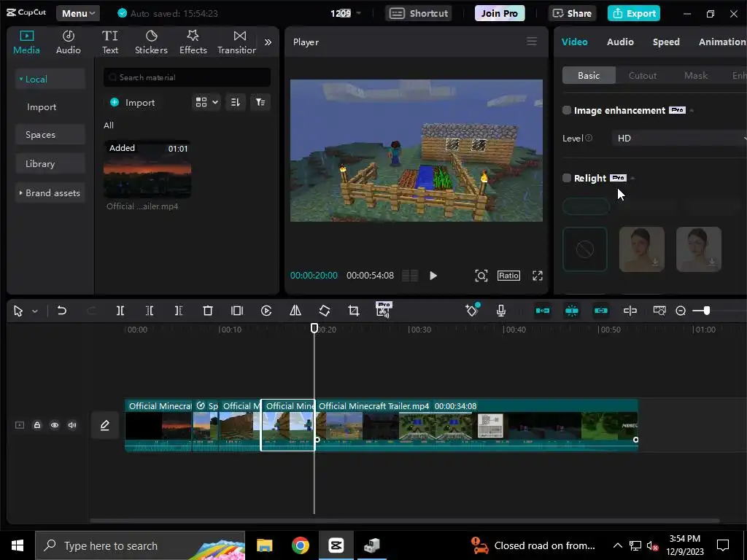Toggle the timeline grid compare icon in player
Screen dimensions: 747x560
[x=410, y=276]
